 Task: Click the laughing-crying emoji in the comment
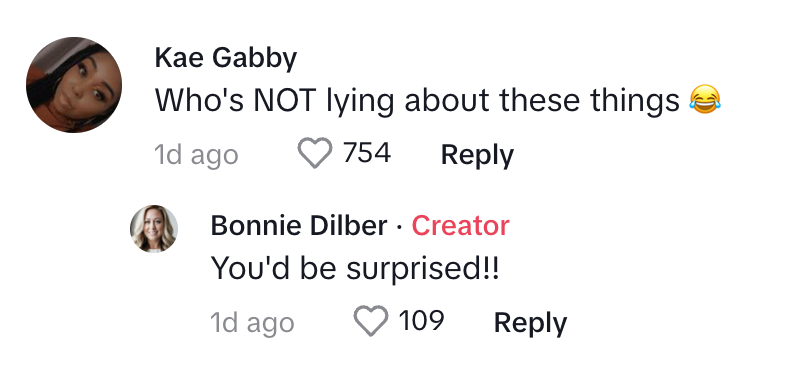705,99
